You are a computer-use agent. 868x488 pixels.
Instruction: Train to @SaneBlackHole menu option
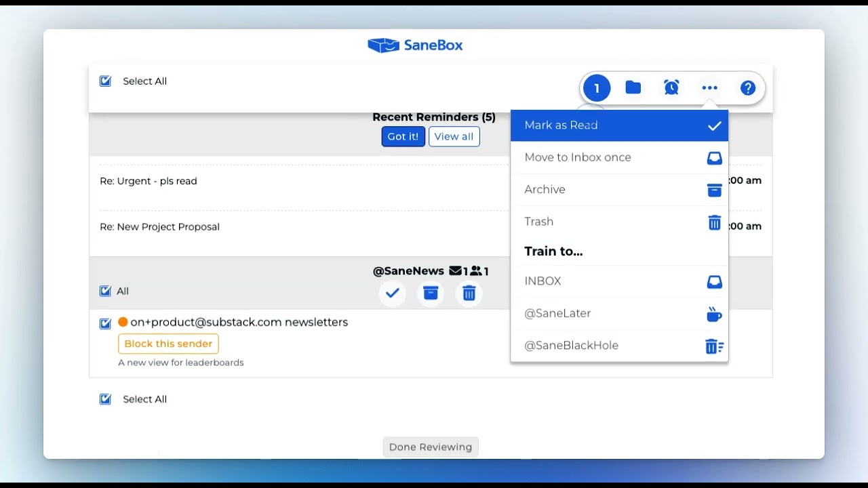619,346
